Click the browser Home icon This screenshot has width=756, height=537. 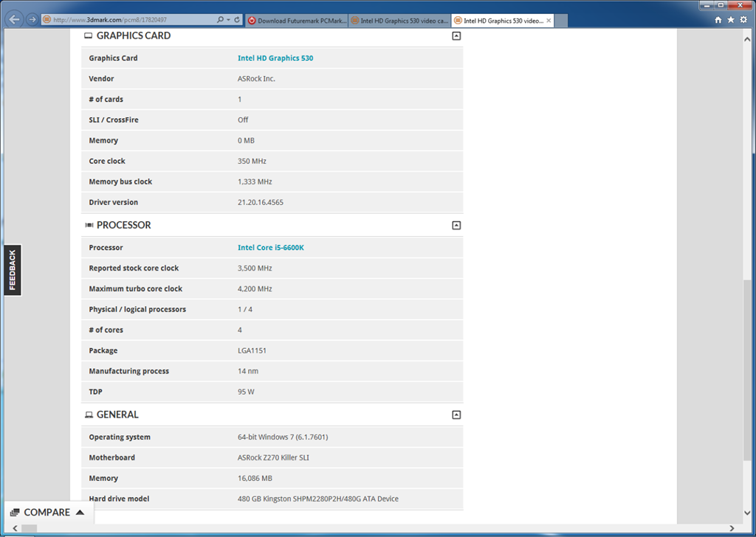718,20
